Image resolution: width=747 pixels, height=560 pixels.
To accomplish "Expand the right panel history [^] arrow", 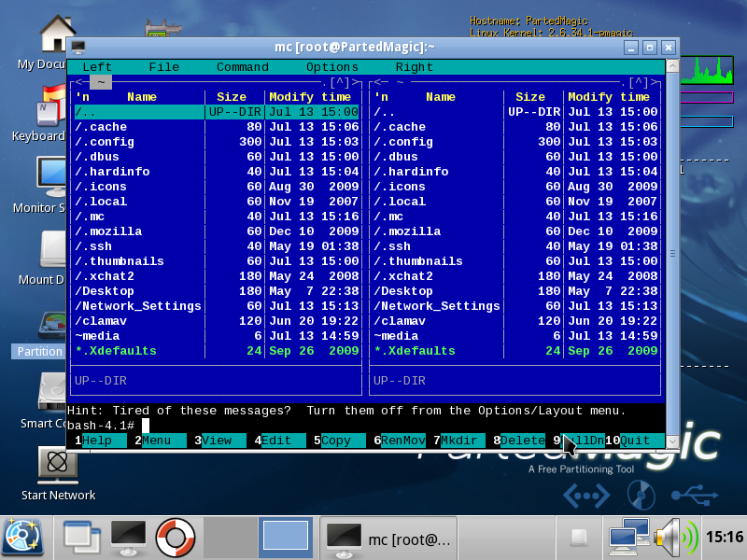I will [x=639, y=82].
